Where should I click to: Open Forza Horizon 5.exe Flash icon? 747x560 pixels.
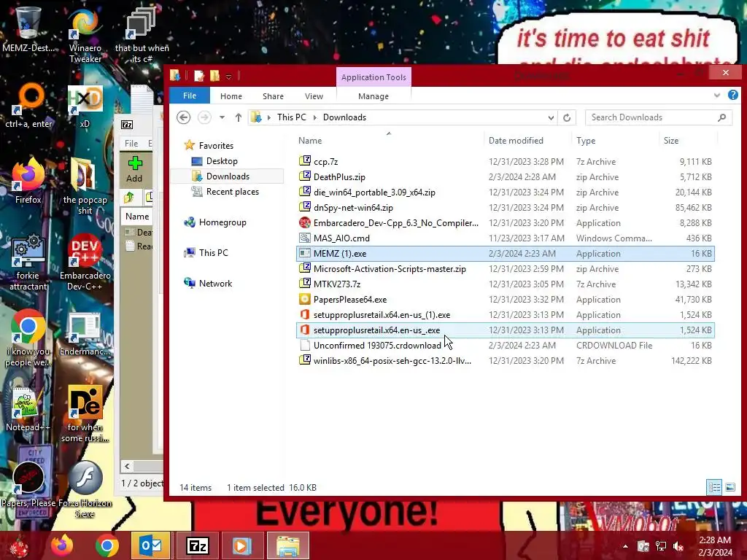[x=85, y=489]
